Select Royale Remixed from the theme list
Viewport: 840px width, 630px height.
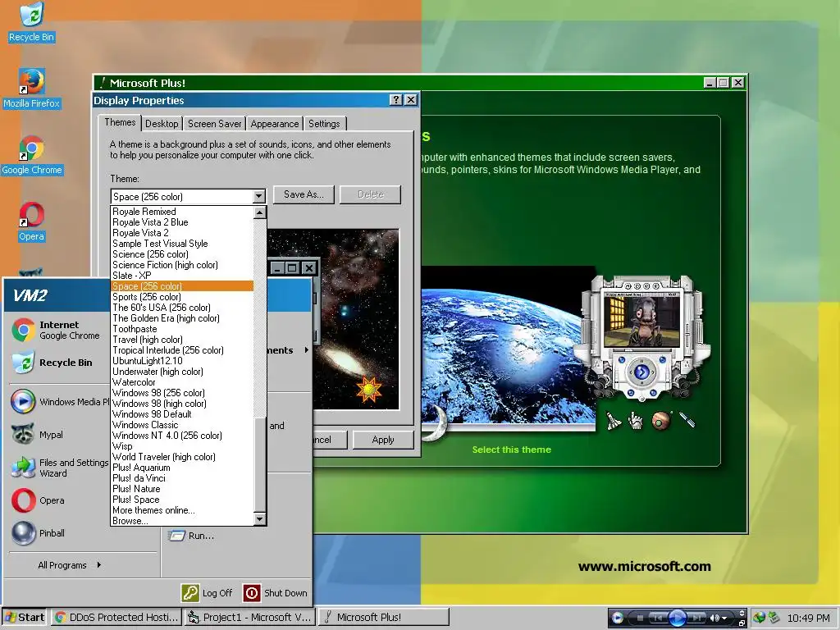181,212
